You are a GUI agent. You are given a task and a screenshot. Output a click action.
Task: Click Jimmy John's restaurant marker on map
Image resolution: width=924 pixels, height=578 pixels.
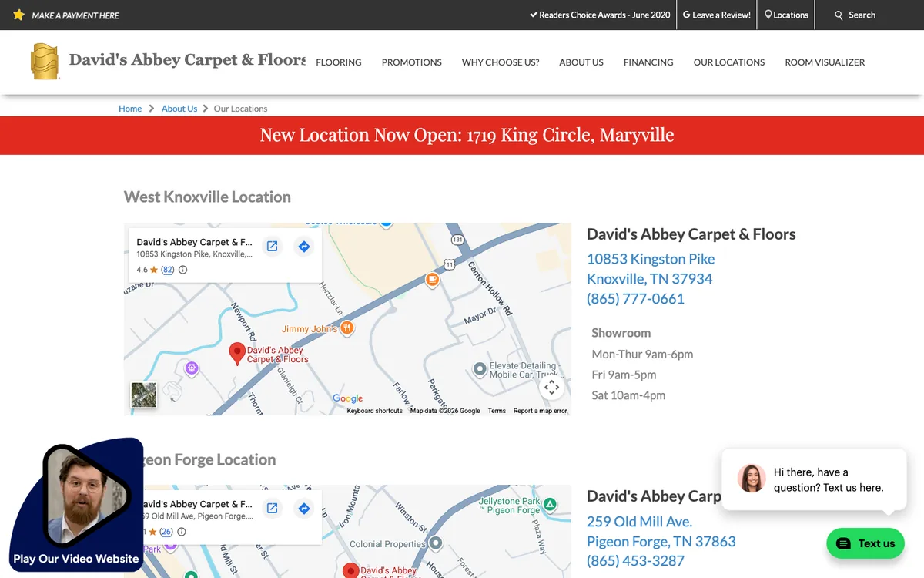click(x=347, y=328)
